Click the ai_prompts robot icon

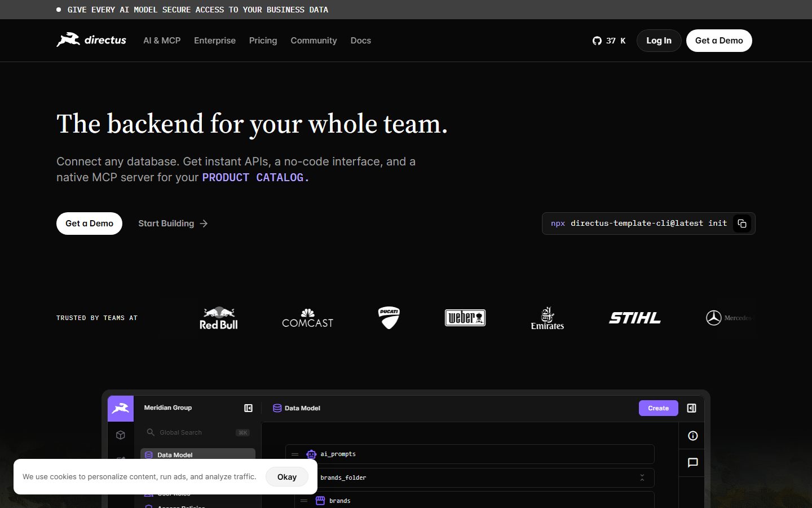pos(311,454)
